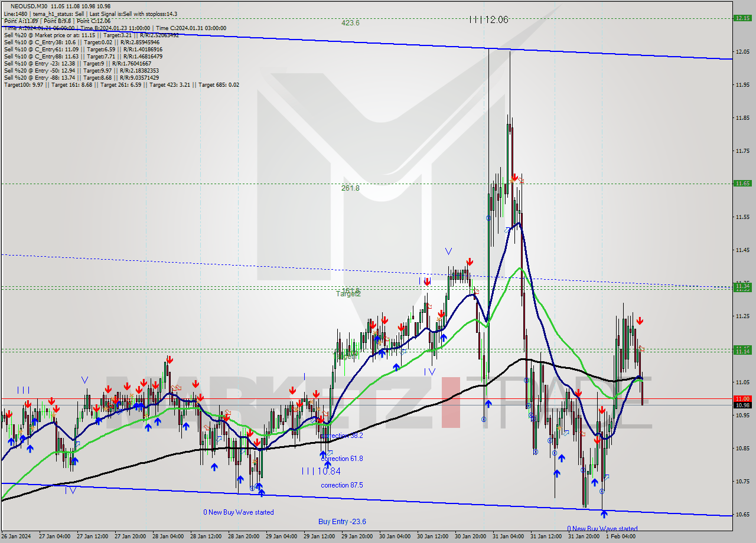This screenshot has width=756, height=543.
Task: Click the '29 Jan 20:00' time axis label
Action: (x=357, y=537)
